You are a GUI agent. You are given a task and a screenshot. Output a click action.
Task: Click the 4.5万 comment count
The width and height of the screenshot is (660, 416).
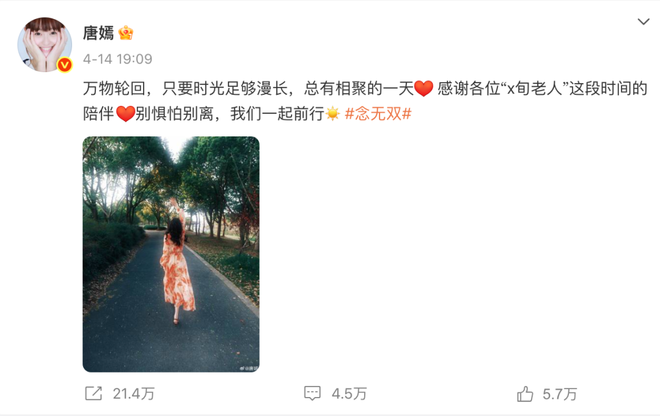(349, 394)
